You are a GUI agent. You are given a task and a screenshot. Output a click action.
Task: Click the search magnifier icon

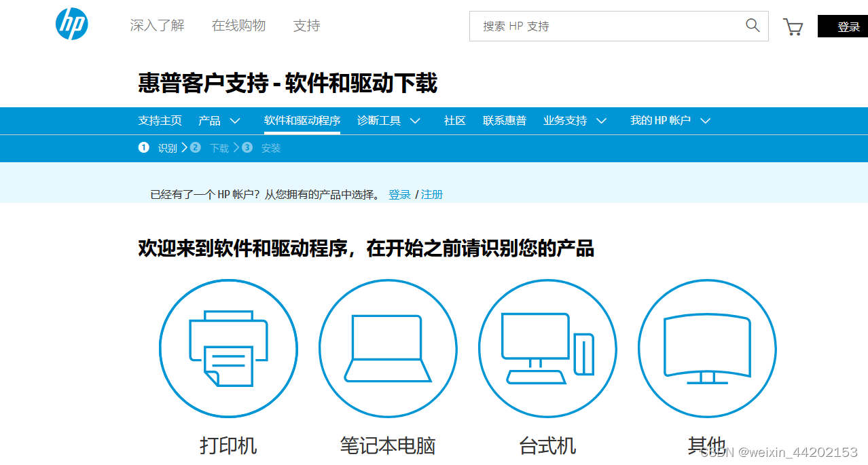(x=753, y=25)
